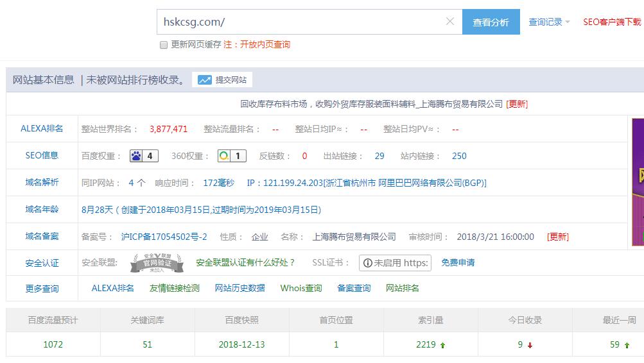644x363 pixels.
Task: Select the SEO信息 row label
Action: click(x=42, y=155)
